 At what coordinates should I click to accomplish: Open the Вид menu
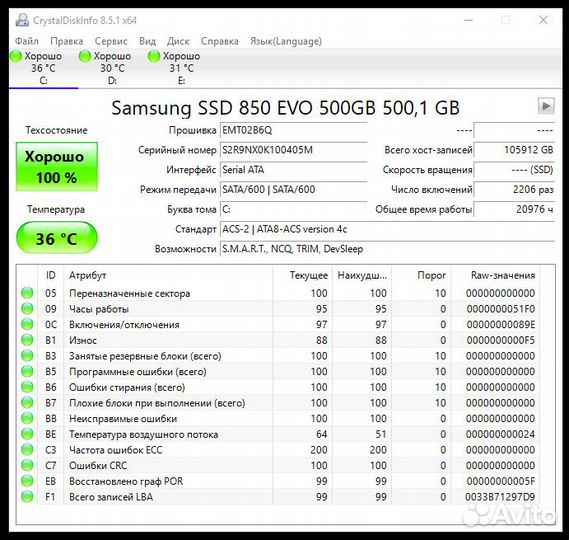(x=147, y=41)
